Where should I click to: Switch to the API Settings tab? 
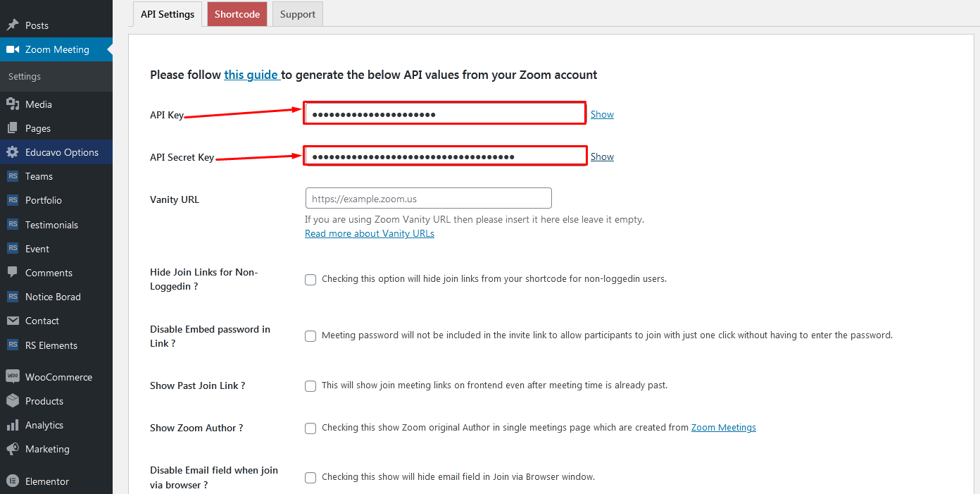[x=168, y=14]
